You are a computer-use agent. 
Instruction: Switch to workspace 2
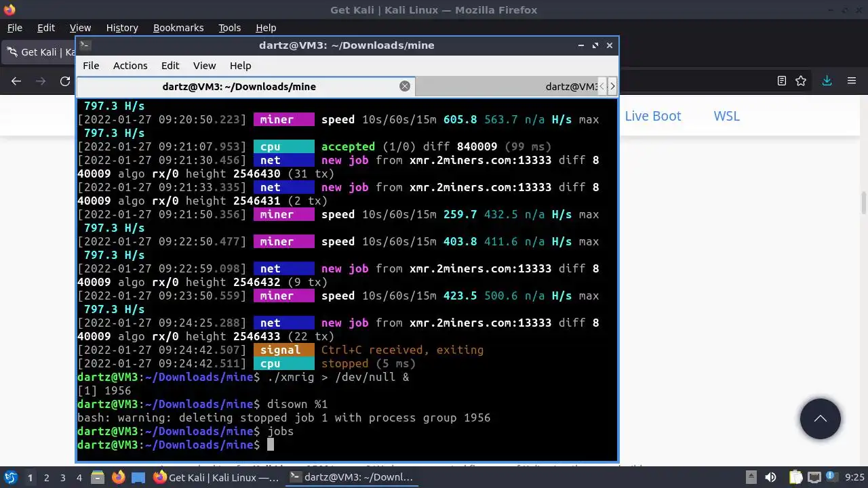46,478
